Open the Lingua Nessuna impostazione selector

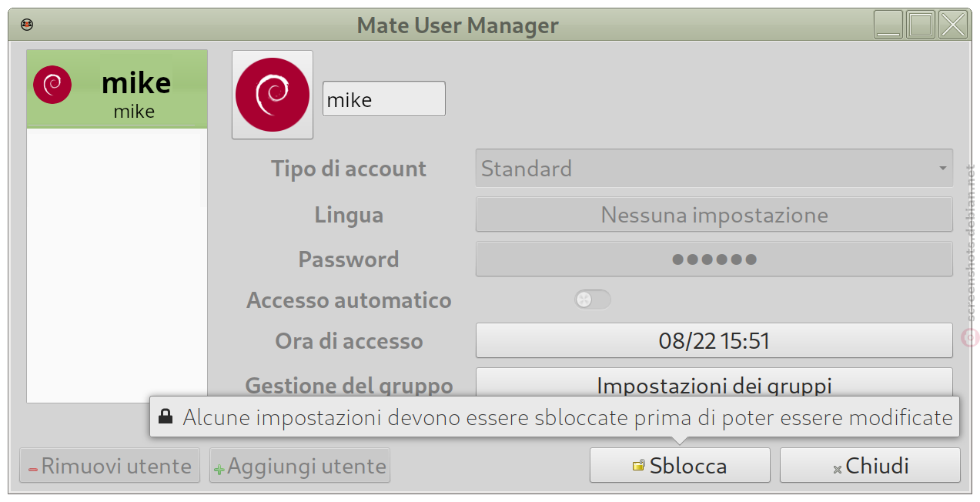[x=714, y=215]
